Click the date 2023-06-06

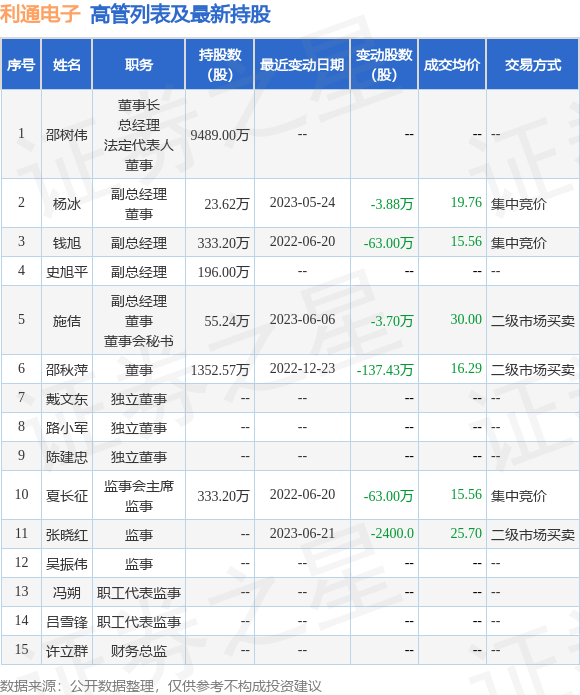click(x=302, y=320)
